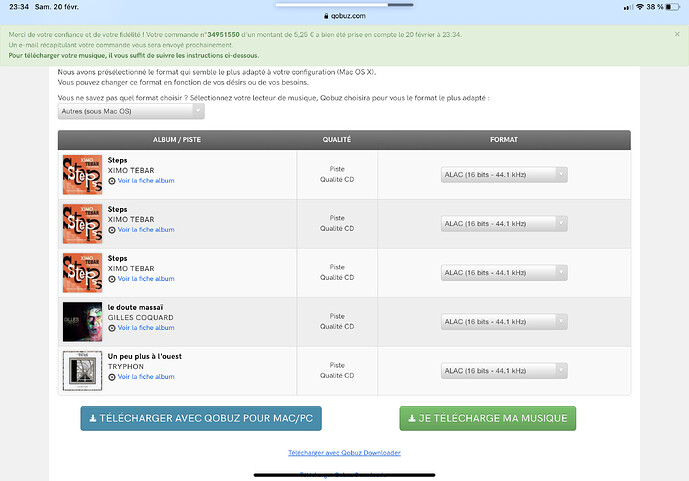
Task: Click the ALBUM / PISTE column header
Action: [x=177, y=140]
